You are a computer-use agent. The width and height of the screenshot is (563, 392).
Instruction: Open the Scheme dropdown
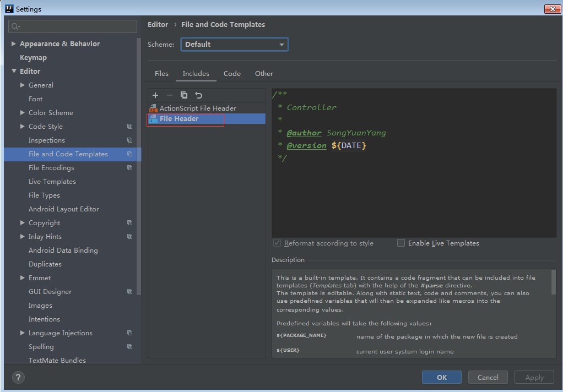pos(234,45)
